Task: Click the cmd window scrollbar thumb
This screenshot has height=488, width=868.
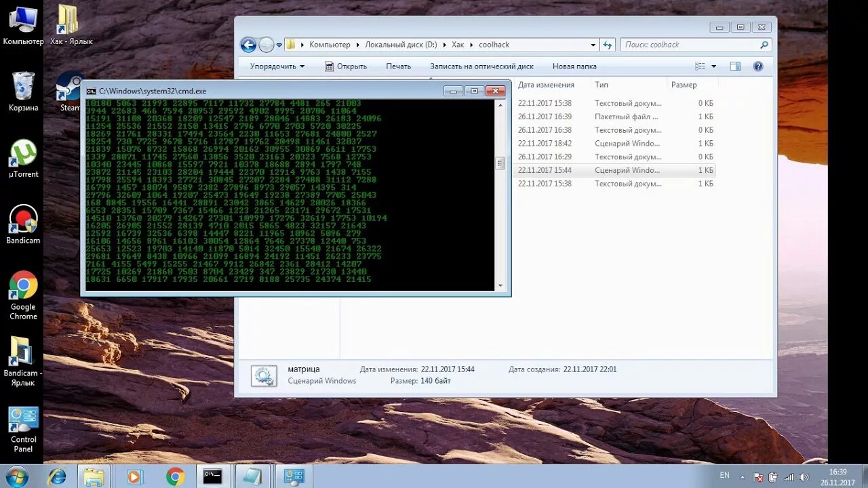Action: [x=500, y=163]
